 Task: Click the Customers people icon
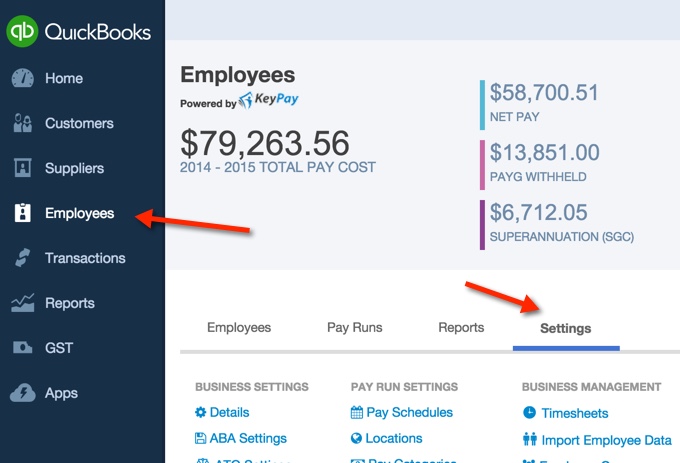coord(23,123)
